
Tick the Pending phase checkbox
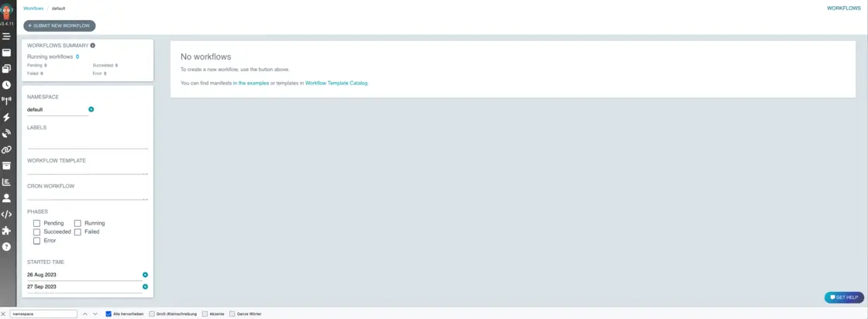[36, 223]
